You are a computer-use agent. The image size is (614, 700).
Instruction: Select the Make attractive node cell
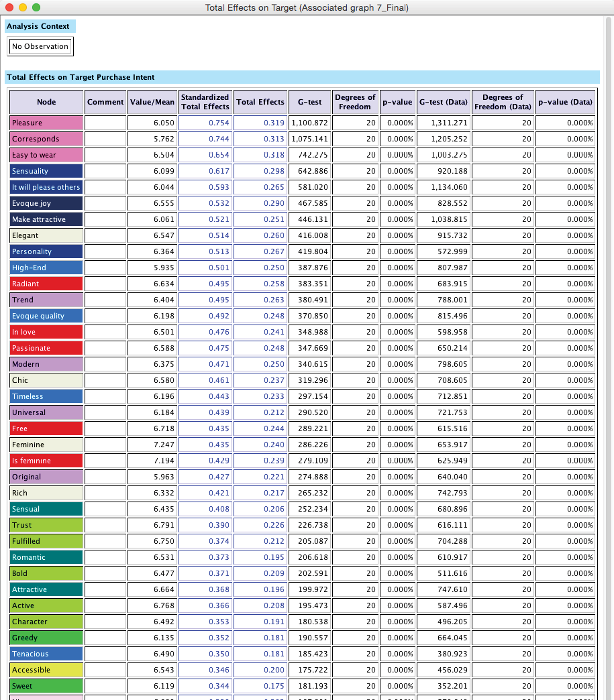coord(46,219)
